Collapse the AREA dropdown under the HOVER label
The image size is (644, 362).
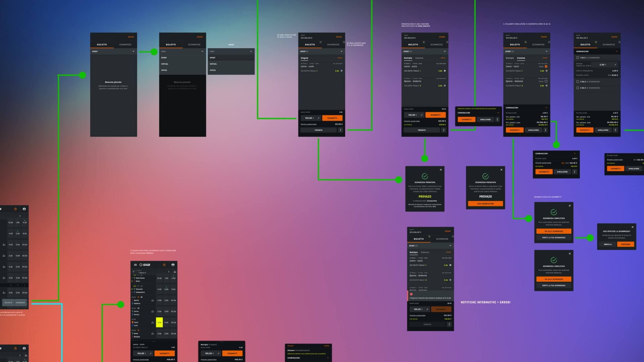click(x=251, y=52)
